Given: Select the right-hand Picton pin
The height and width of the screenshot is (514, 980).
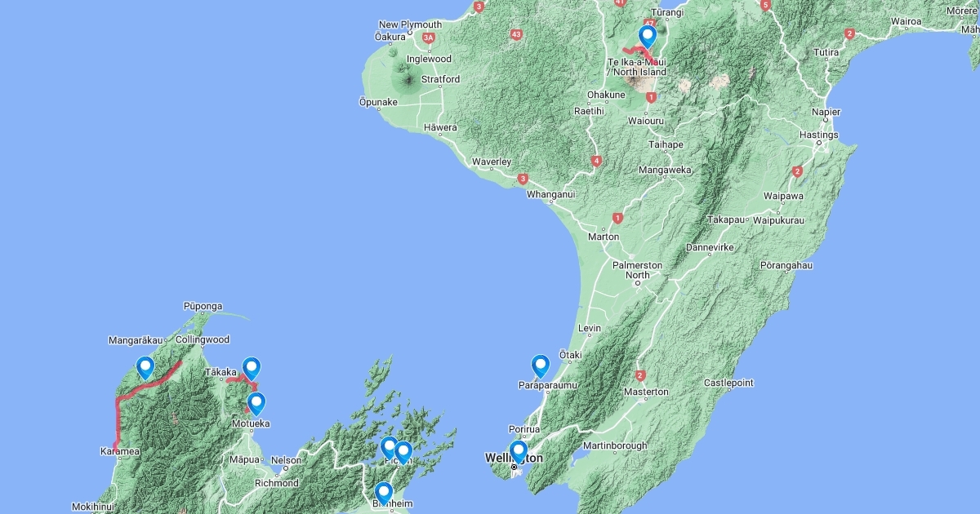Looking at the screenshot, I should (x=403, y=453).
